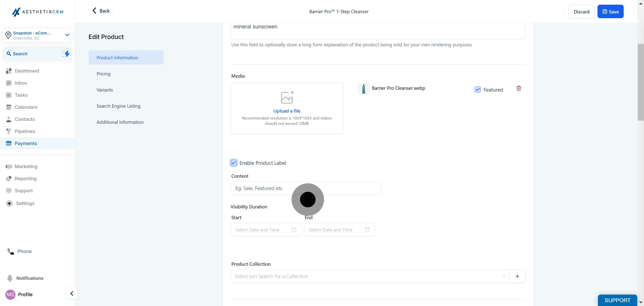Click the Upload a file link

287,111
